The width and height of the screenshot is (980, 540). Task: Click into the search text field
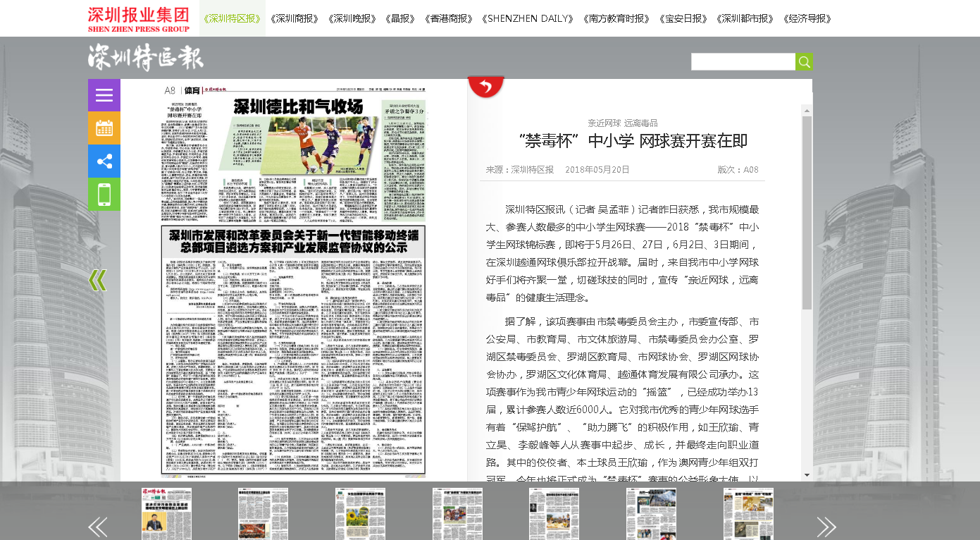pos(743,62)
